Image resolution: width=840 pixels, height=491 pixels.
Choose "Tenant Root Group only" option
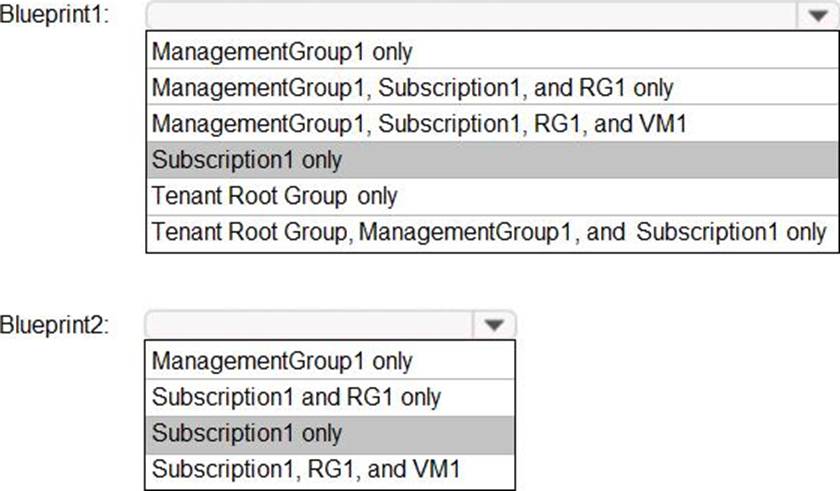tap(274, 195)
